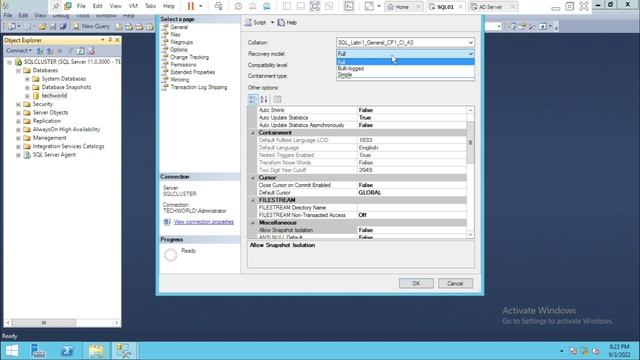Click the Refresh icon in Object Explorer toolbar
The height and width of the screenshot is (360, 640).
[x=80, y=51]
